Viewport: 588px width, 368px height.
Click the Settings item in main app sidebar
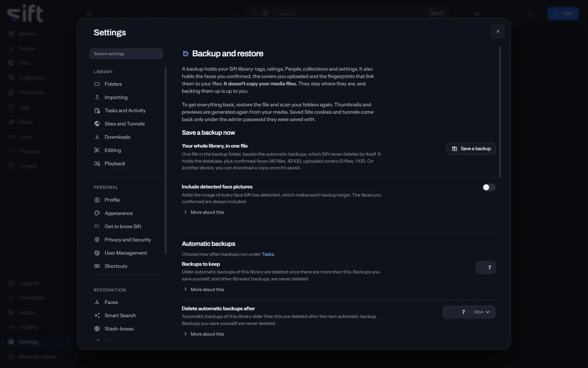click(x=36, y=342)
